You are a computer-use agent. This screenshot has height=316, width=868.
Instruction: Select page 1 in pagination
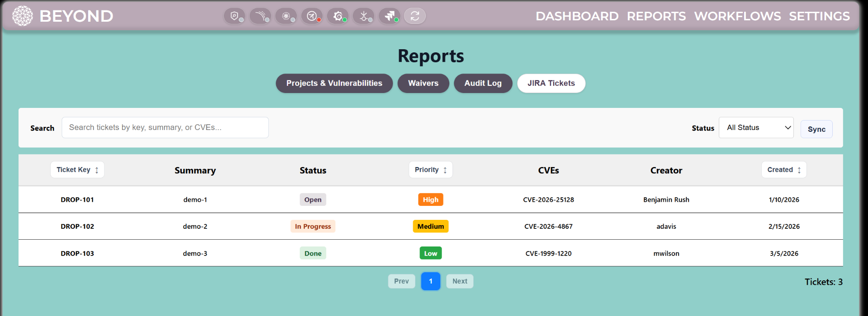click(x=430, y=281)
